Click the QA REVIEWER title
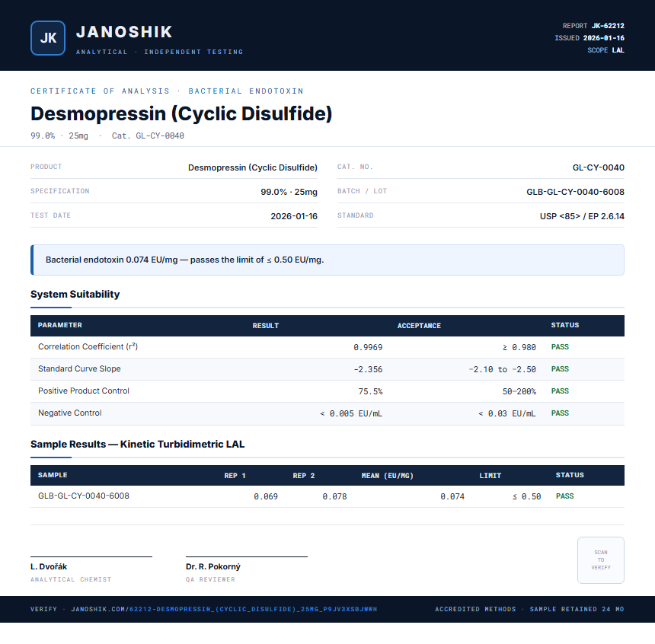The height and width of the screenshot is (644, 655). [x=210, y=580]
